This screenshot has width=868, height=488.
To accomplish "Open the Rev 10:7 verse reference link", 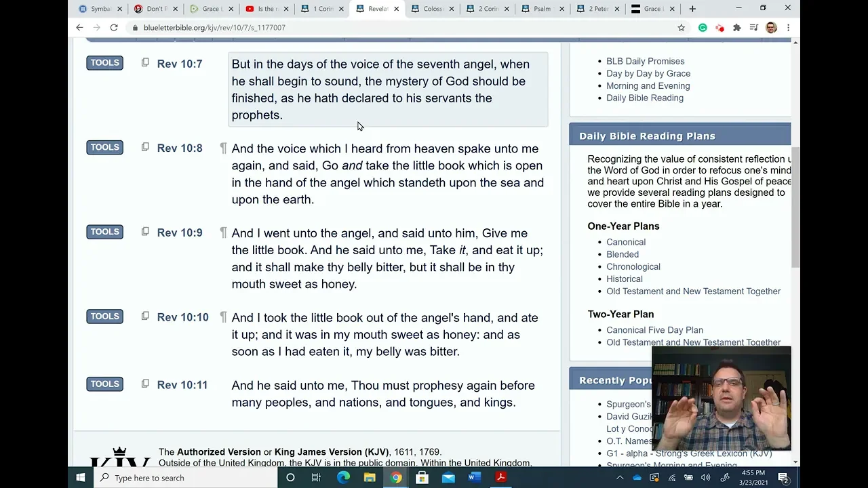I will (x=180, y=64).
